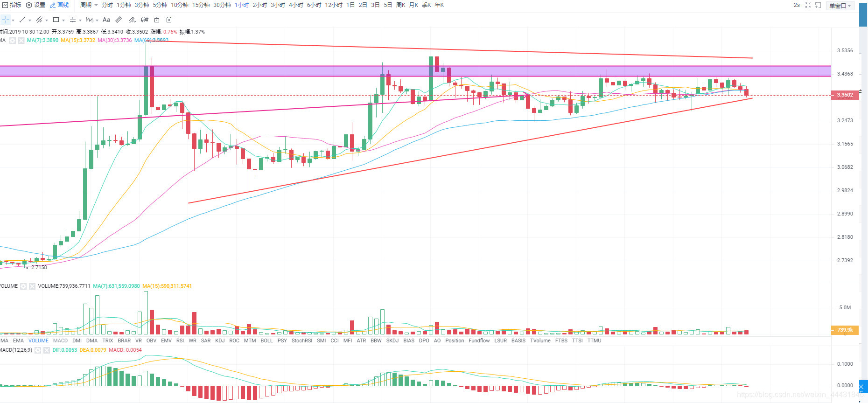The image size is (868, 403).
Task: Select the 1日 daily timeframe
Action: [350, 5]
